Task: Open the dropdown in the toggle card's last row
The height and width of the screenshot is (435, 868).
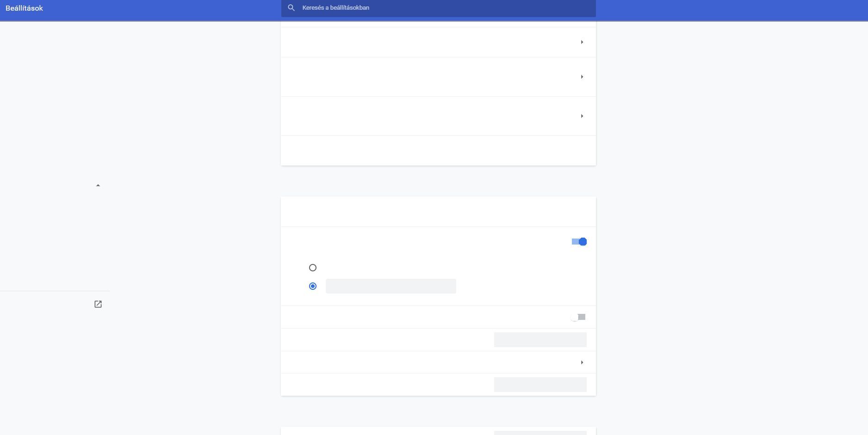Action: (540, 385)
